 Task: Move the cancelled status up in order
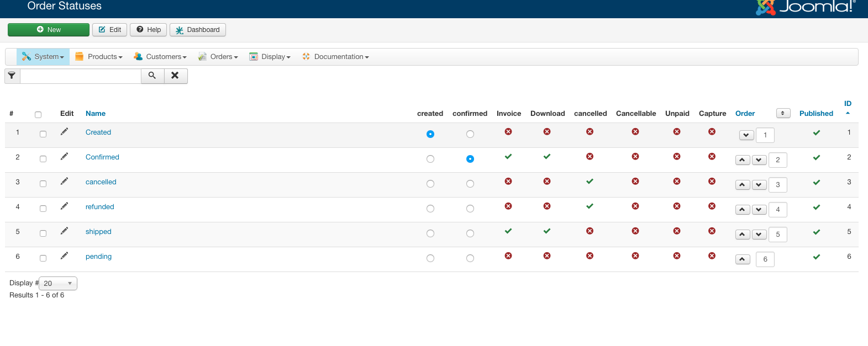(743, 185)
